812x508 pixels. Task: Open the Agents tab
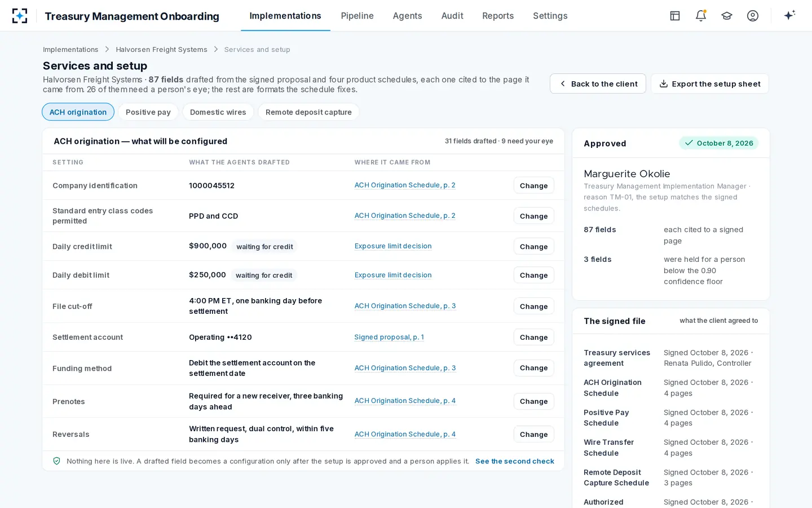point(407,16)
